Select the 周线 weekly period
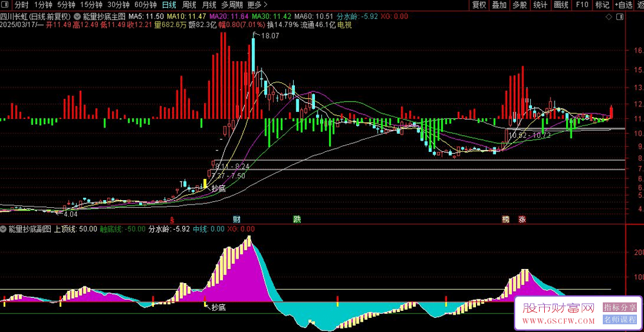The image size is (644, 332). pos(189,5)
